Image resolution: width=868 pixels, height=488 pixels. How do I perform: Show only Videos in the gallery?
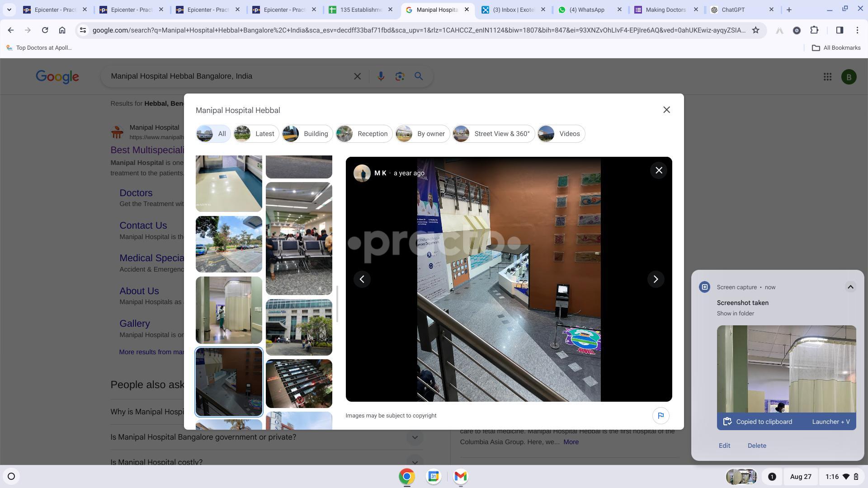click(x=561, y=134)
